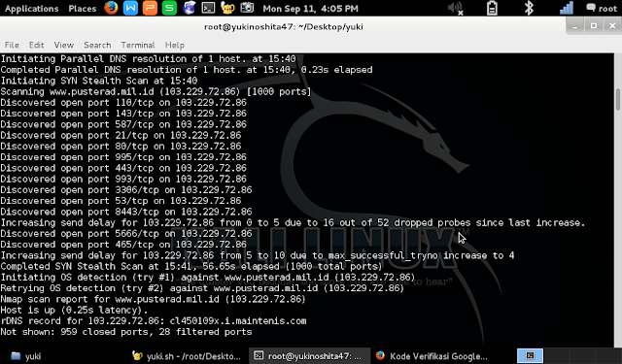The image size is (622, 364).
Task: Click the rDNS record line
Action: point(154,321)
